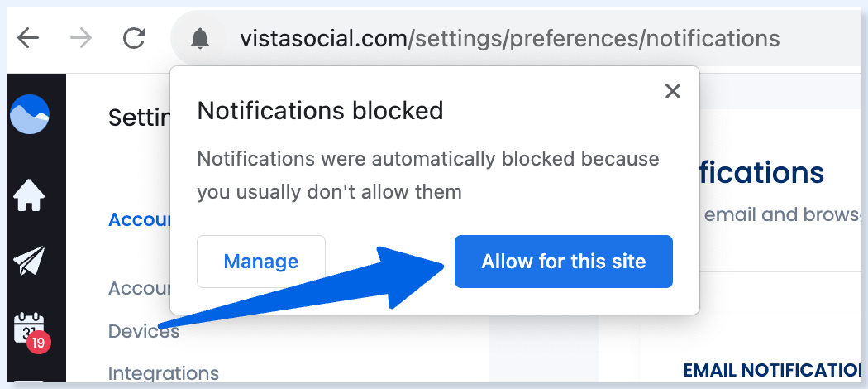Click the browser back arrow
The height and width of the screenshot is (389, 868).
click(28, 38)
